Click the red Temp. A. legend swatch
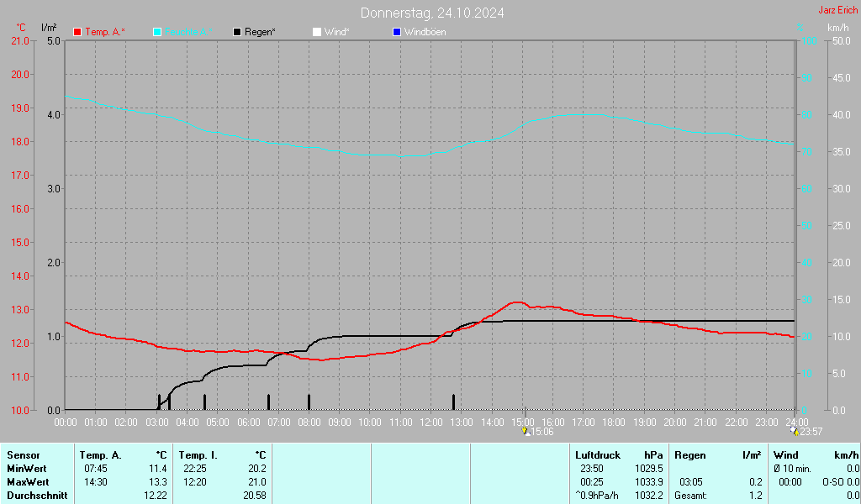This screenshot has height=504, width=861. tap(78, 32)
